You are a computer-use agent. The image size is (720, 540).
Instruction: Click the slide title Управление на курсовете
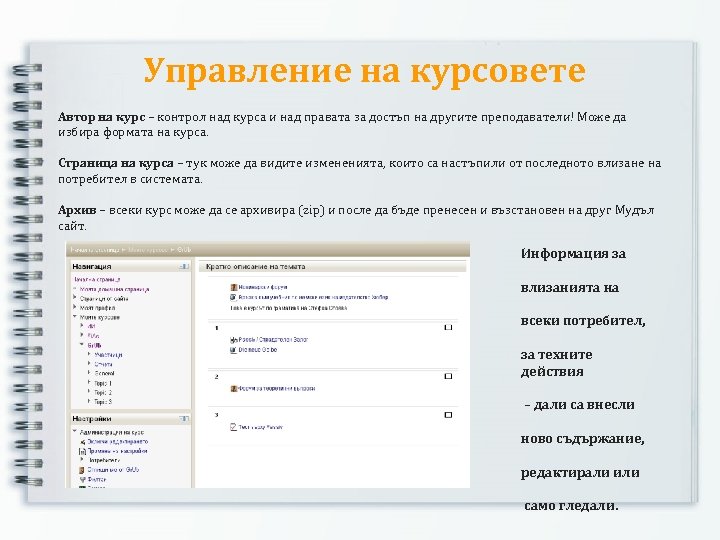coord(365,71)
